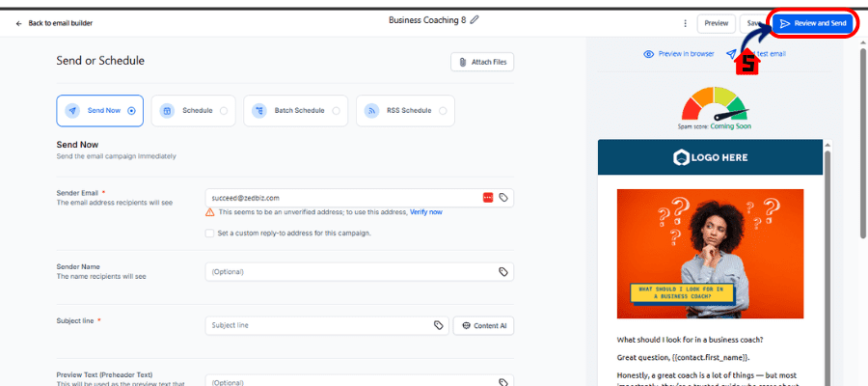Click the pencil icon beside Business Coaching 8

(475, 19)
